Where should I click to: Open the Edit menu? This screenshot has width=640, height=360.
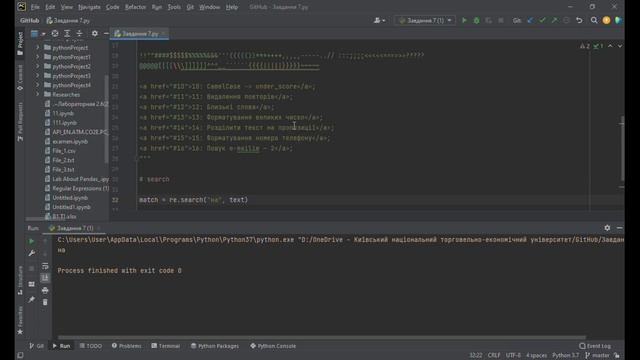pyautogui.click(x=50, y=7)
